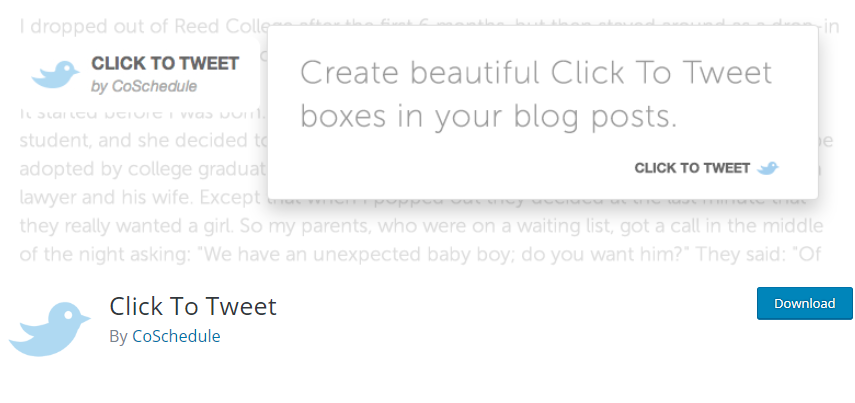Click the small bird icon in the white card
This screenshot has width=855, height=403.
click(768, 168)
